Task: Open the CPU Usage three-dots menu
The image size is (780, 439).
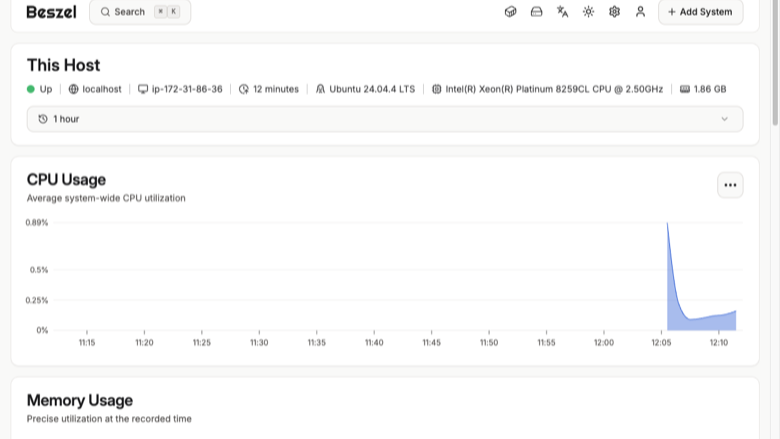Action: click(730, 185)
